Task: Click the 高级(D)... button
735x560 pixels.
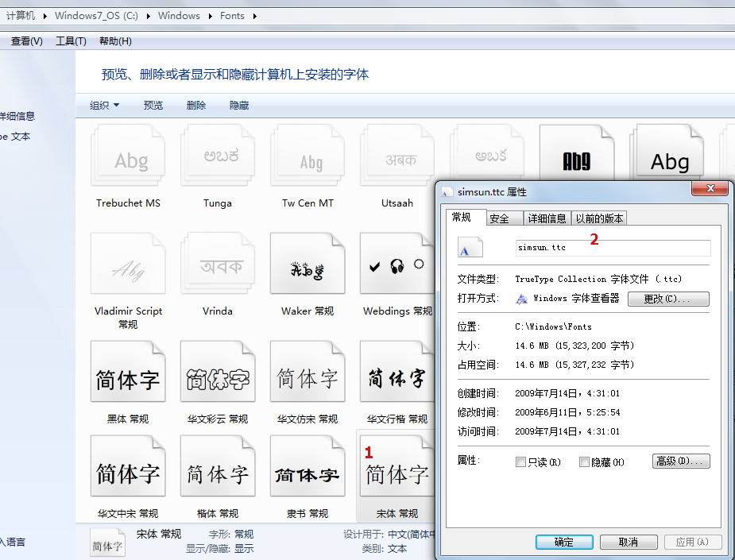Action: pos(681,462)
